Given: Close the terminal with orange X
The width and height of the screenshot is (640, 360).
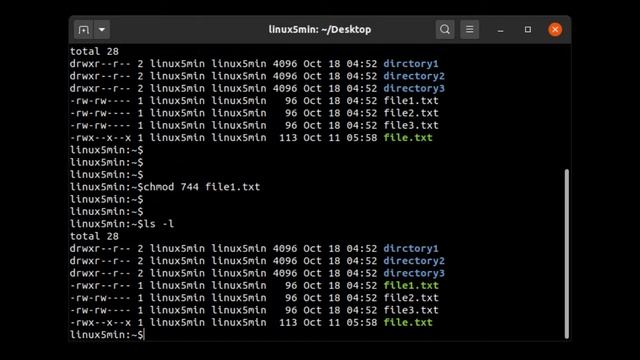Looking at the screenshot, I should (x=555, y=29).
